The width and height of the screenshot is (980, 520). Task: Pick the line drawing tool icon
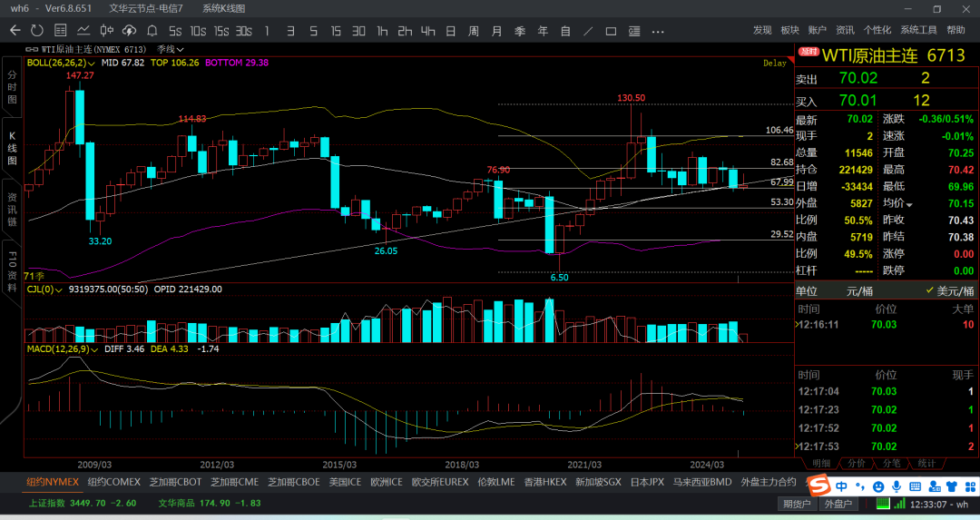588,31
